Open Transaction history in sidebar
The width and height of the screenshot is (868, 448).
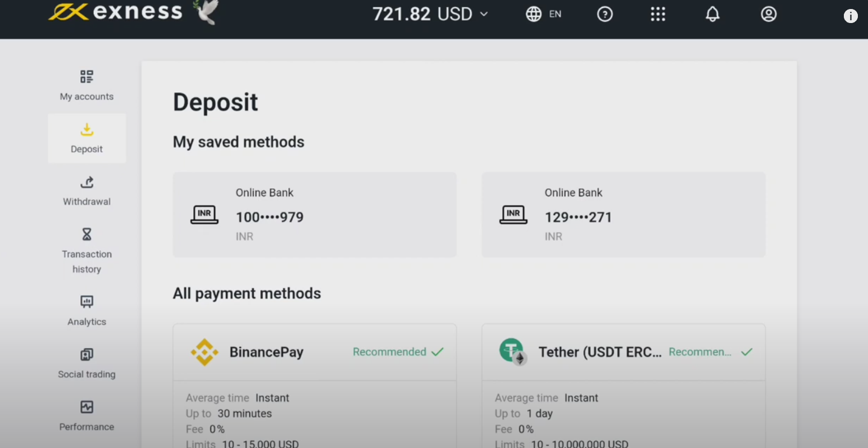pos(87,251)
